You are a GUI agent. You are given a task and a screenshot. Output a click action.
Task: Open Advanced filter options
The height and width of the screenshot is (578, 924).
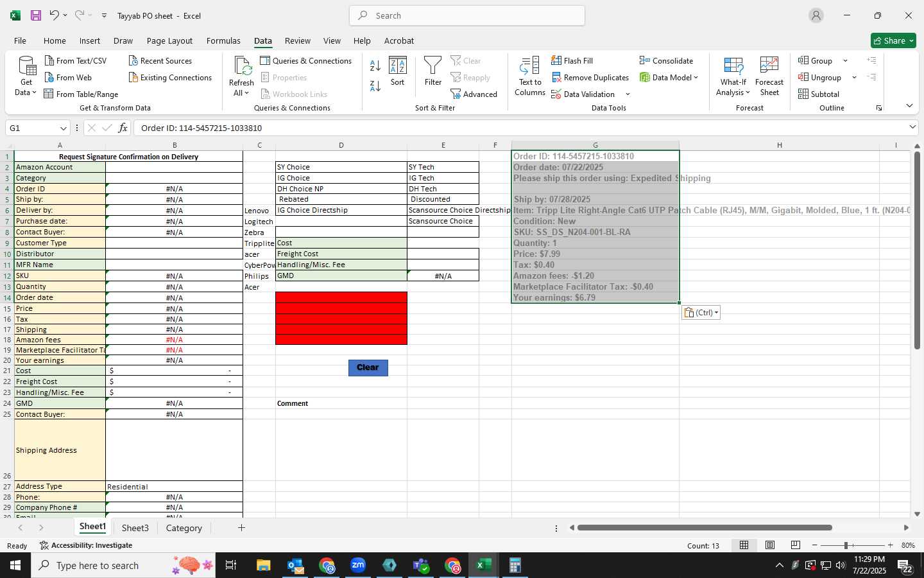click(x=474, y=94)
